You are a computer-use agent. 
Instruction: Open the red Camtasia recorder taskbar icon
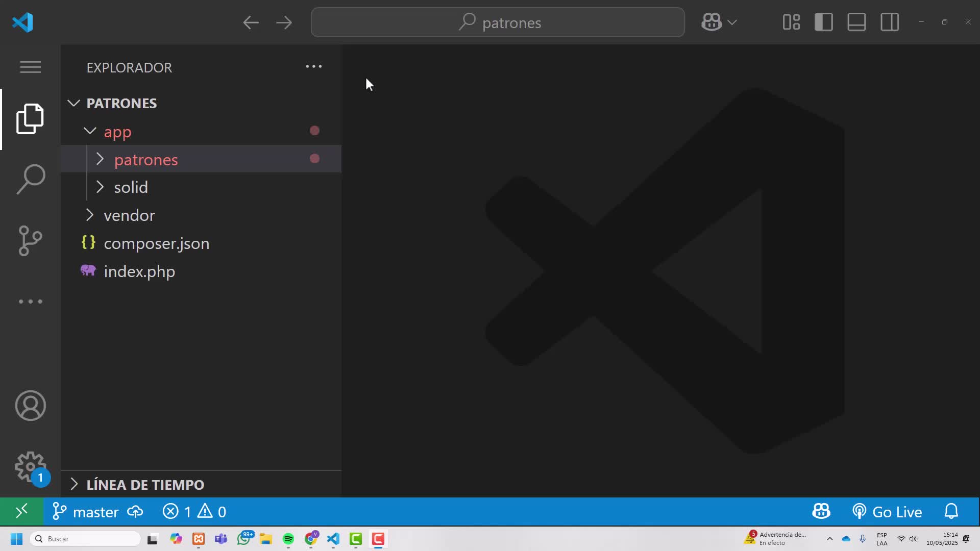[378, 539]
